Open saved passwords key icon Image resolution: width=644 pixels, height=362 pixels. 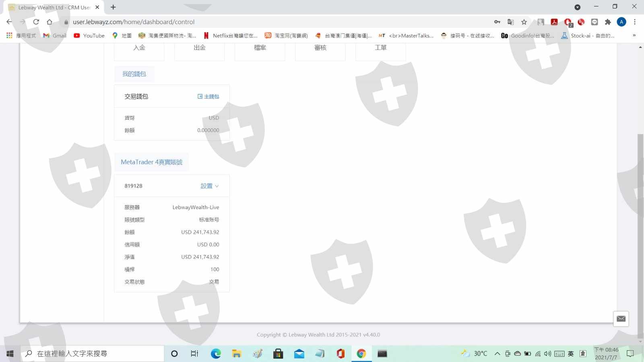[x=497, y=22]
